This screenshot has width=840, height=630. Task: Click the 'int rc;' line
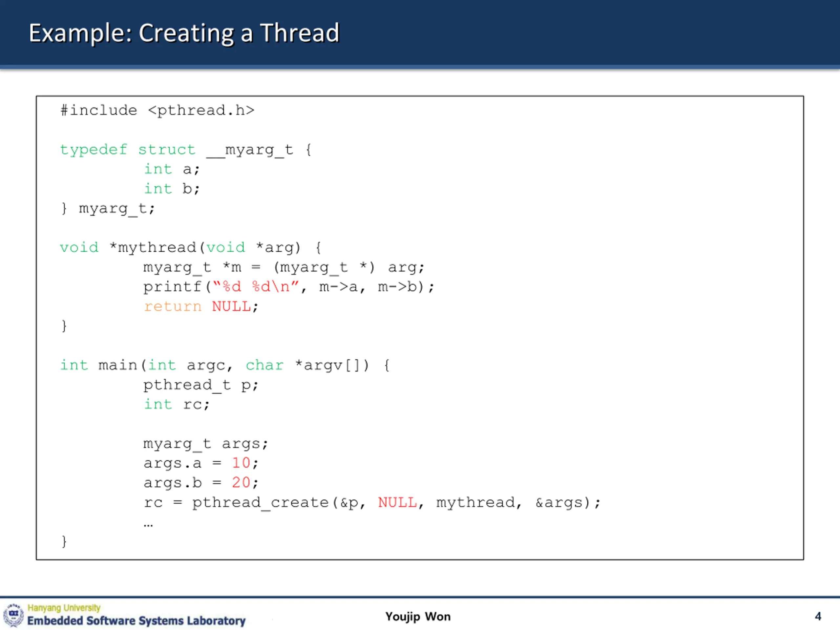click(x=177, y=405)
